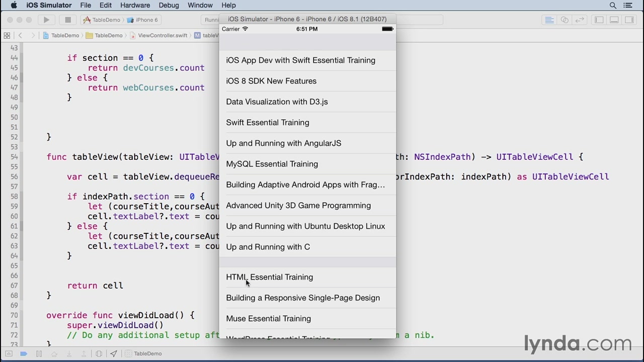This screenshot has width=644, height=362.
Task: Open the related items grid icon
Action: pos(7,35)
